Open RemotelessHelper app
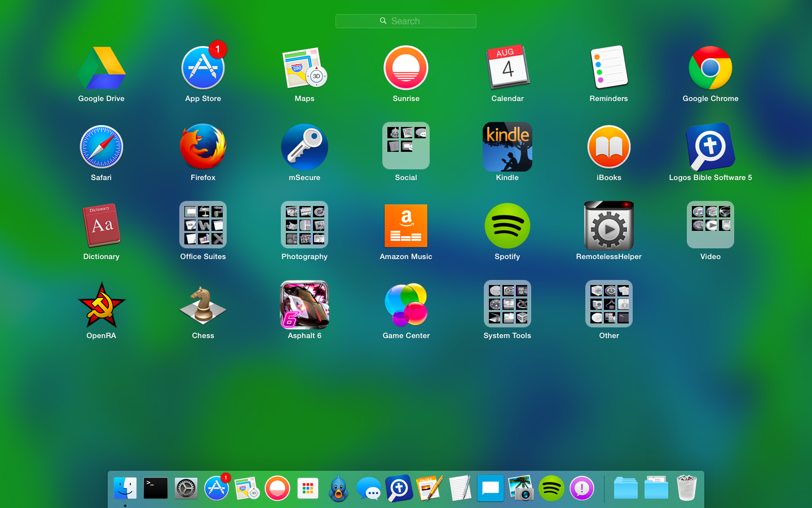The width and height of the screenshot is (812, 508). (x=609, y=226)
